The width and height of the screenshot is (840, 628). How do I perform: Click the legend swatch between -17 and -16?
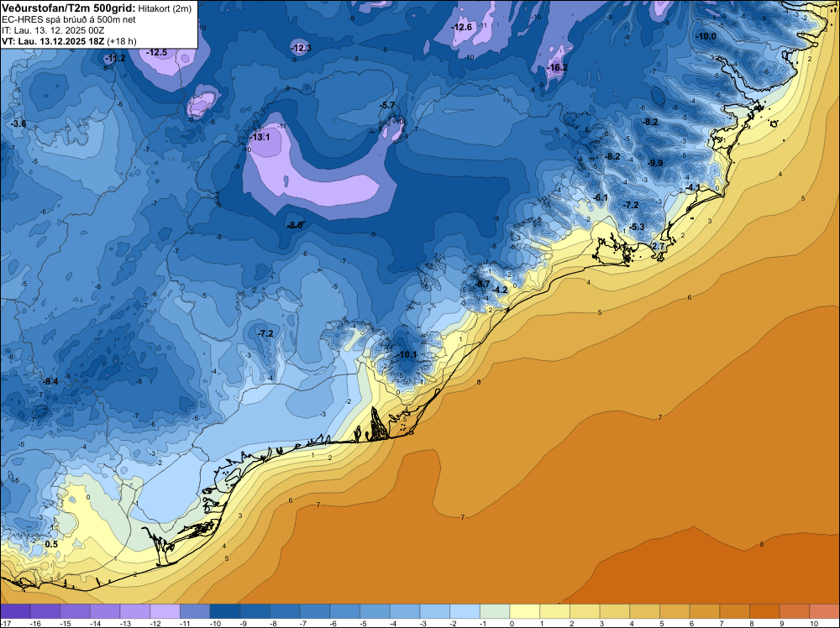[15, 611]
